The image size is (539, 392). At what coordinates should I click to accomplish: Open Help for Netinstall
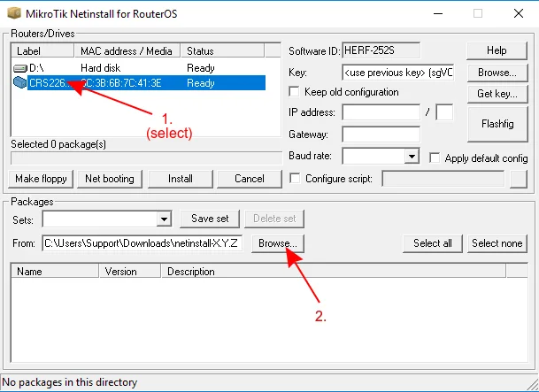click(x=496, y=50)
